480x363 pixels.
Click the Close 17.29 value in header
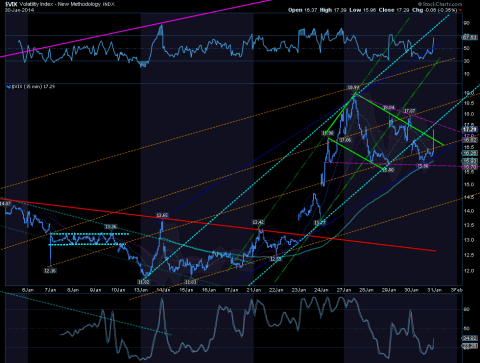[x=394, y=10]
